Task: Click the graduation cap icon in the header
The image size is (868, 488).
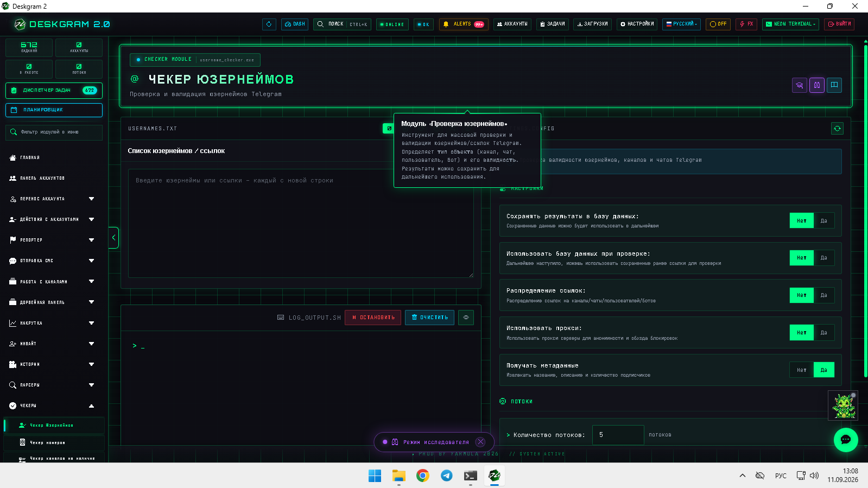Action: [800, 85]
